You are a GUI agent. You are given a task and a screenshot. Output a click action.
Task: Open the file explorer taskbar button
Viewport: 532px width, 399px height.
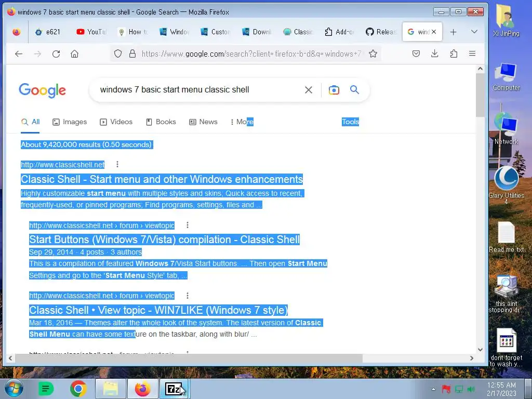coord(111,389)
